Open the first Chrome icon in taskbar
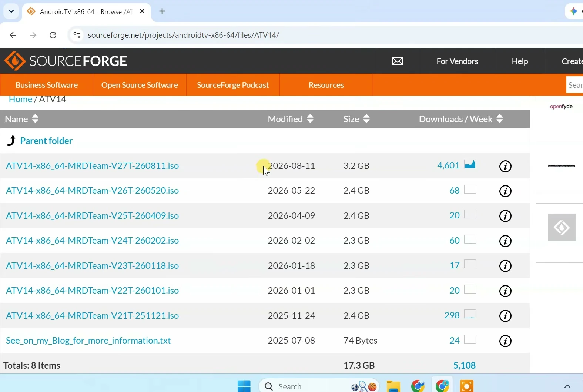The image size is (583, 392). click(x=418, y=386)
